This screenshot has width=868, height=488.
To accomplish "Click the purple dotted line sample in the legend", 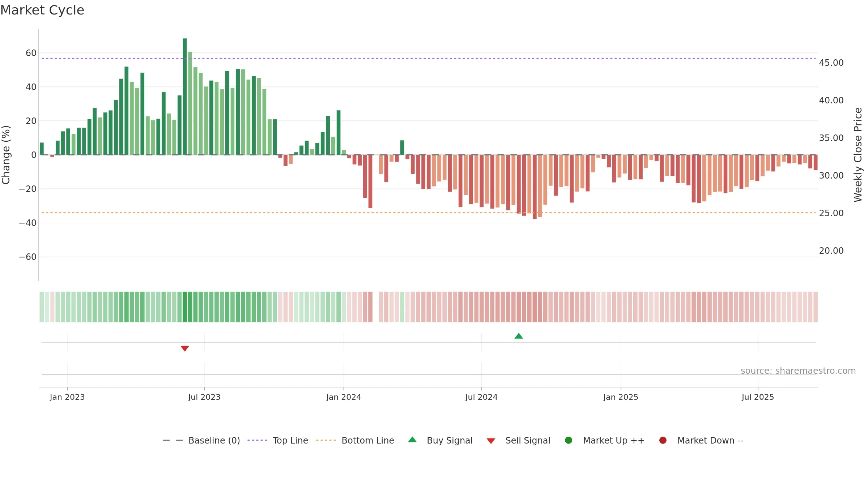I will click(x=257, y=440).
